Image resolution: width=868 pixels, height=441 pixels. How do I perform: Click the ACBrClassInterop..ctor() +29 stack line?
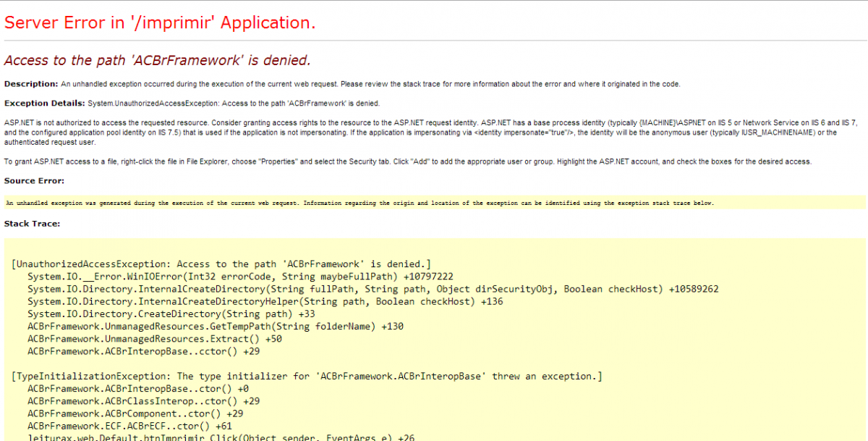(144, 400)
